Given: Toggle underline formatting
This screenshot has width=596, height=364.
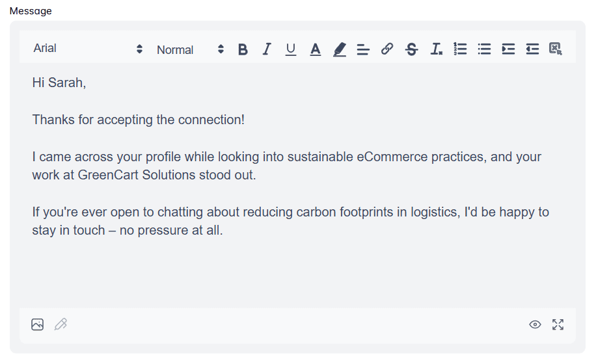Looking at the screenshot, I should click(x=291, y=49).
